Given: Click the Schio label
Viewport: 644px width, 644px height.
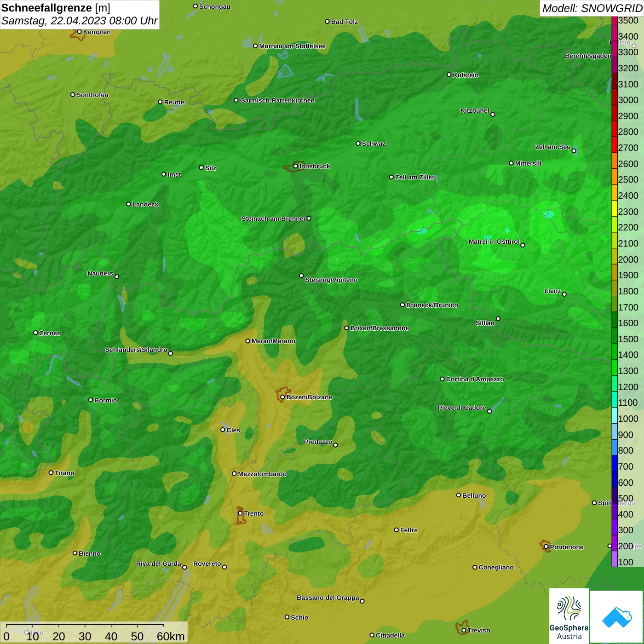Looking at the screenshot, I should [299, 617].
